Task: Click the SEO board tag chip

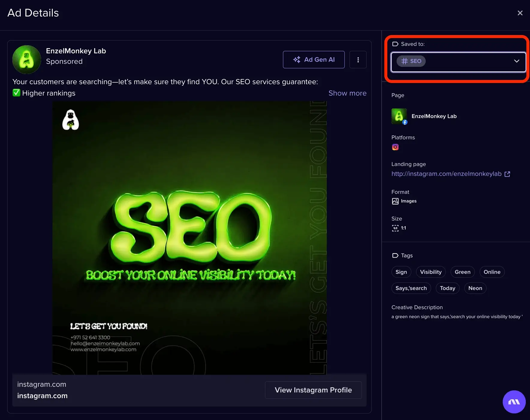Action: pyautogui.click(x=411, y=61)
